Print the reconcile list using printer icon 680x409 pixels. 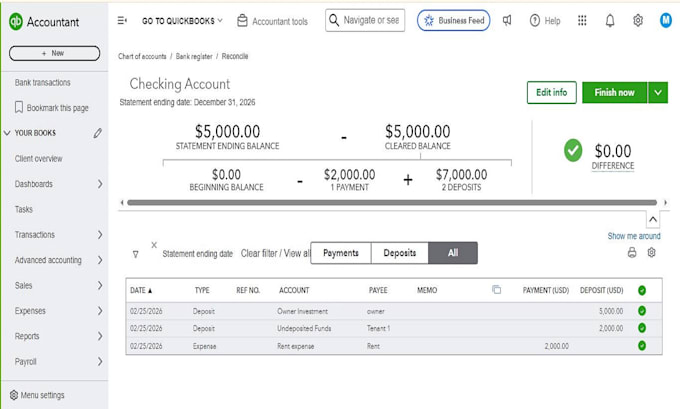[632, 252]
